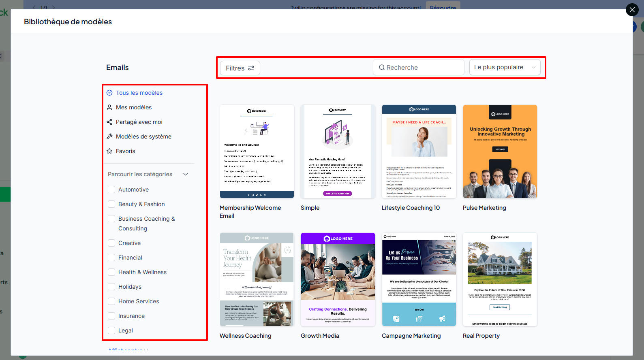Select Partagé avec moi menu item
The width and height of the screenshot is (644, 360).
(139, 122)
